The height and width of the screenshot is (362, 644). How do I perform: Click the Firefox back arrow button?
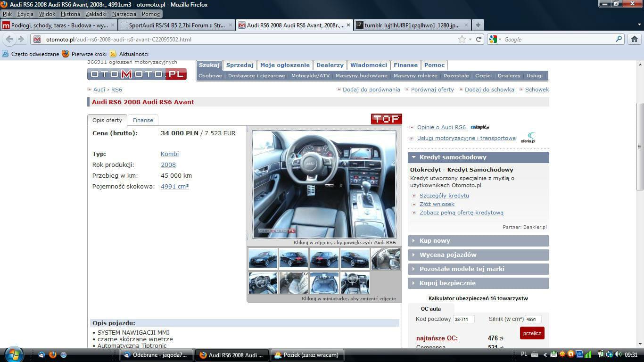[x=9, y=40]
